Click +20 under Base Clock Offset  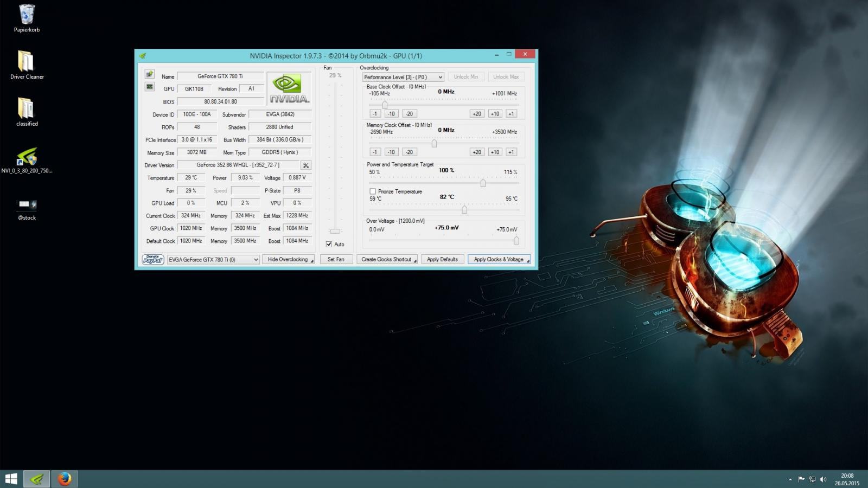point(476,114)
